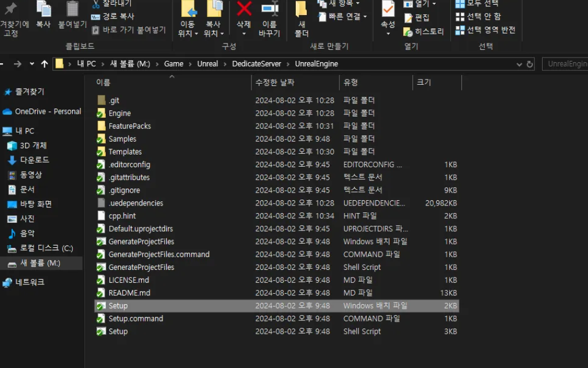Open the Open (열기) ribbon dropdown

pos(420,3)
